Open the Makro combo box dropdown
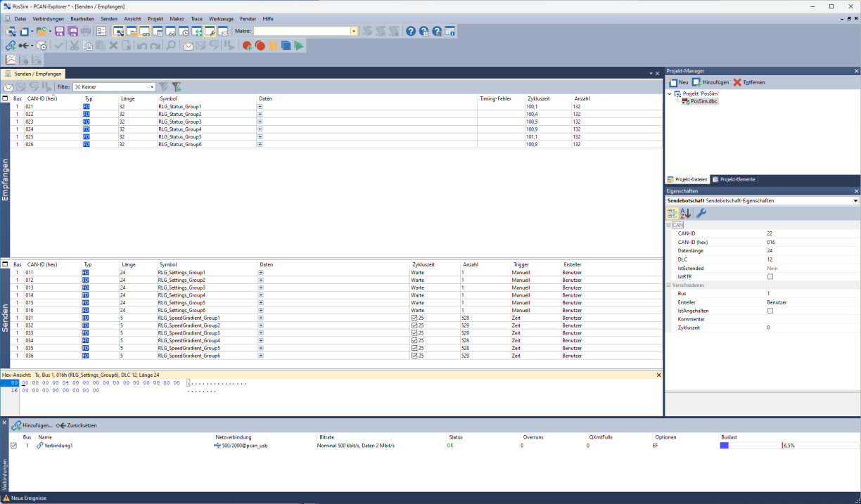861x504 pixels. tap(354, 32)
